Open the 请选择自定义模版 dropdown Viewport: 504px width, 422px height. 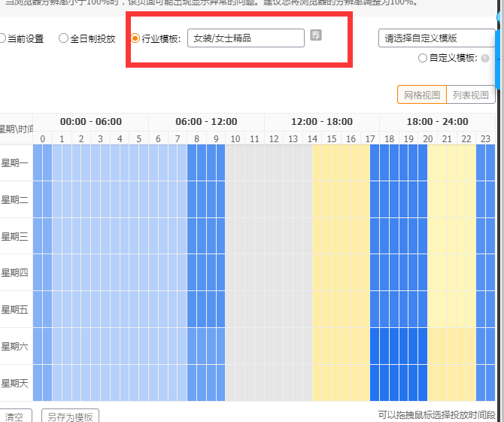[x=436, y=38]
